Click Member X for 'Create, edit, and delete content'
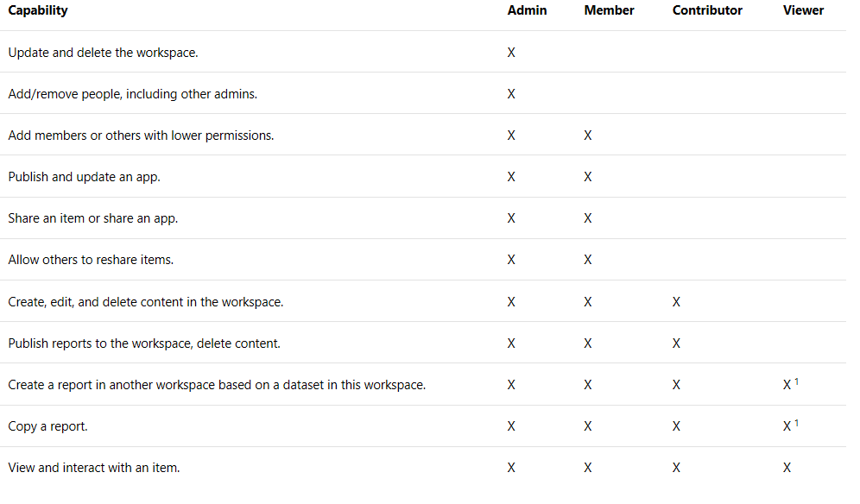This screenshot has width=860, height=504. tap(588, 302)
